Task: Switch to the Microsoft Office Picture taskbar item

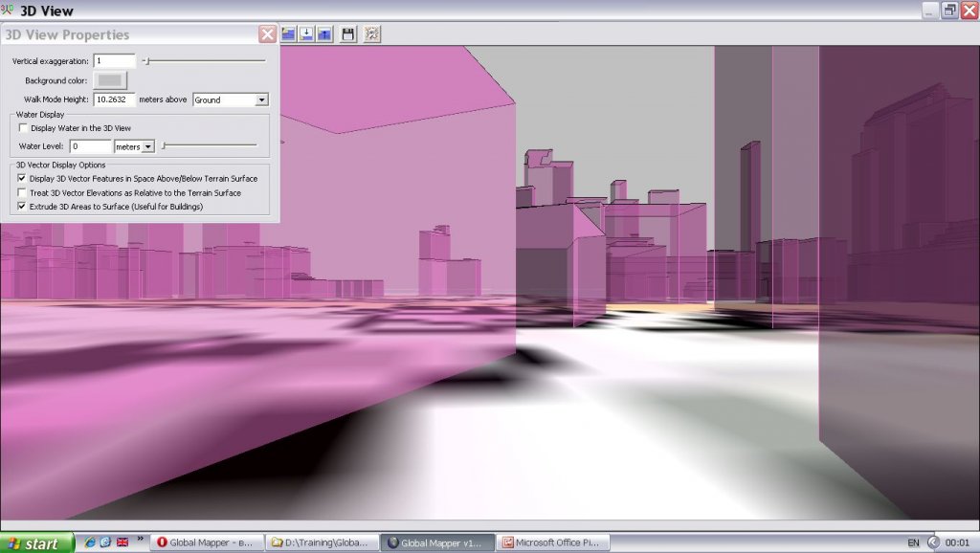Action: click(x=554, y=542)
